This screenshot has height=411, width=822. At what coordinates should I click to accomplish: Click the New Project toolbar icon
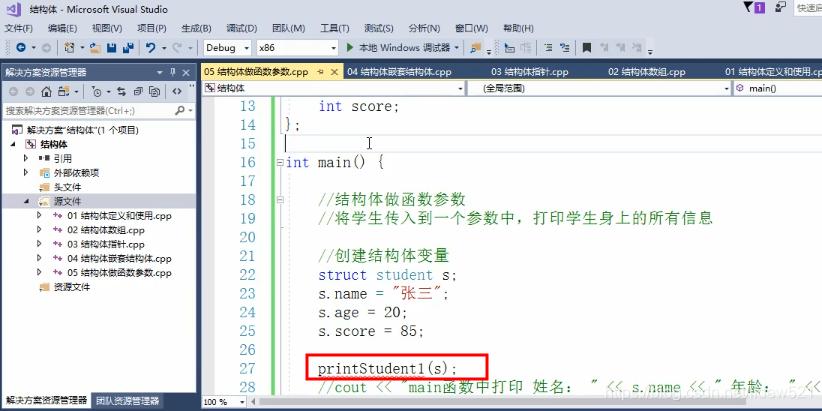tap(69, 48)
